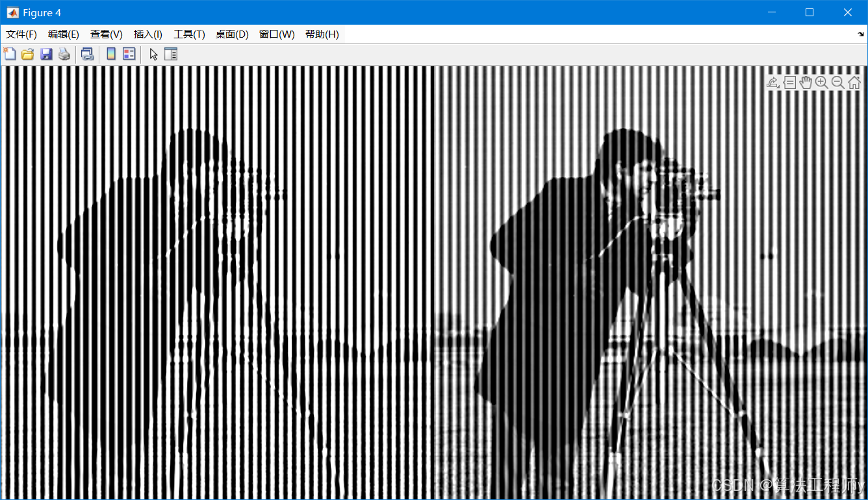
Task: Select the Zoom Out magnifier
Action: tap(838, 82)
